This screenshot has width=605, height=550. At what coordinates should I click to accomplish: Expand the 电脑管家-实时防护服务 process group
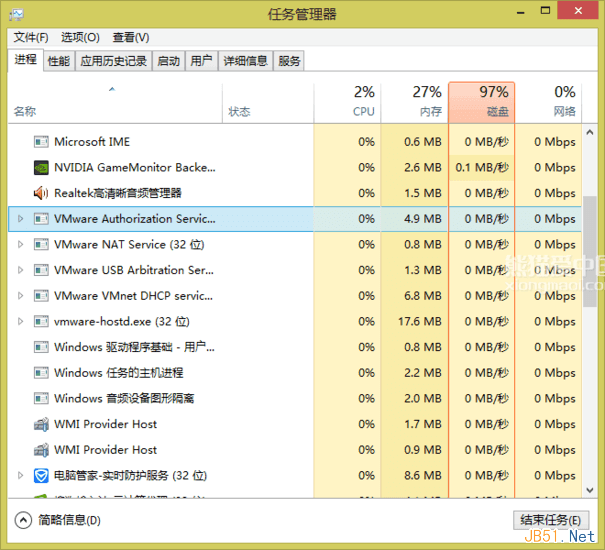click(20, 476)
